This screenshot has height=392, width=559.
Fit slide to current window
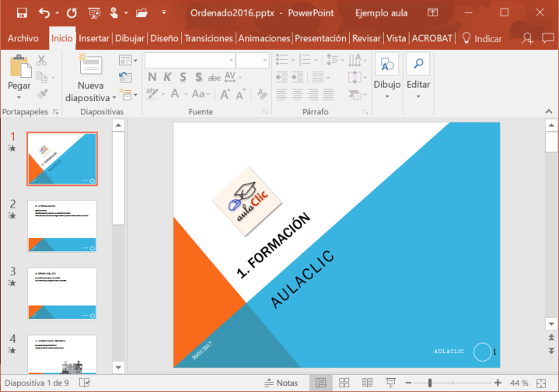point(541,383)
